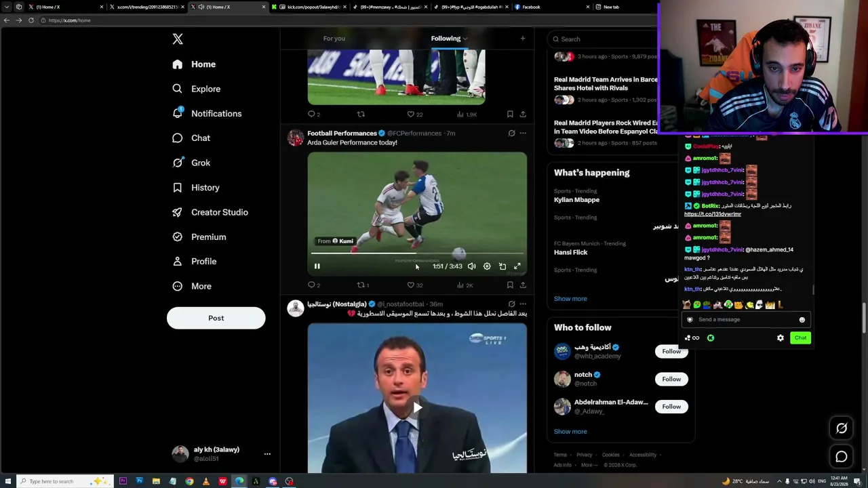
Task: Expand the Following timeline dropdown
Action: pos(465,39)
